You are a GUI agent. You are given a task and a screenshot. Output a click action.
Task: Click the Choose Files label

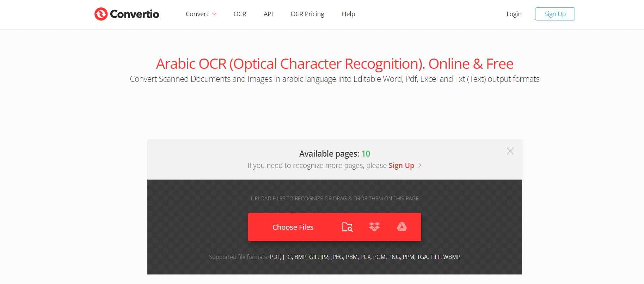pos(293,227)
